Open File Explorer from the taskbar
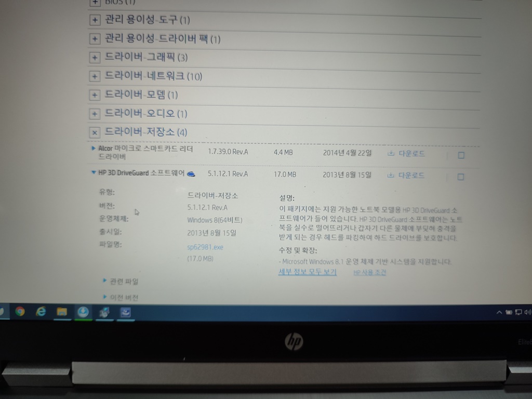This screenshot has height=399, width=532. [62, 312]
